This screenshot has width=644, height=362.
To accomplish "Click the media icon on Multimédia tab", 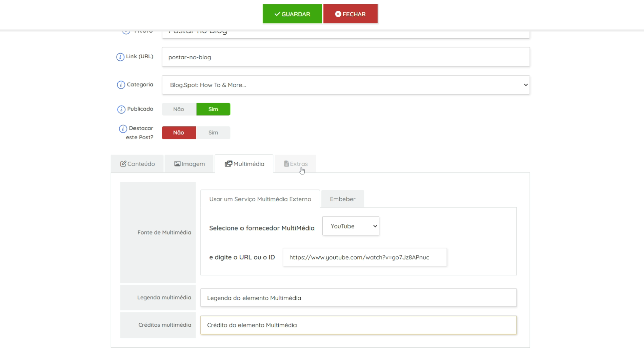I will 228,164.
